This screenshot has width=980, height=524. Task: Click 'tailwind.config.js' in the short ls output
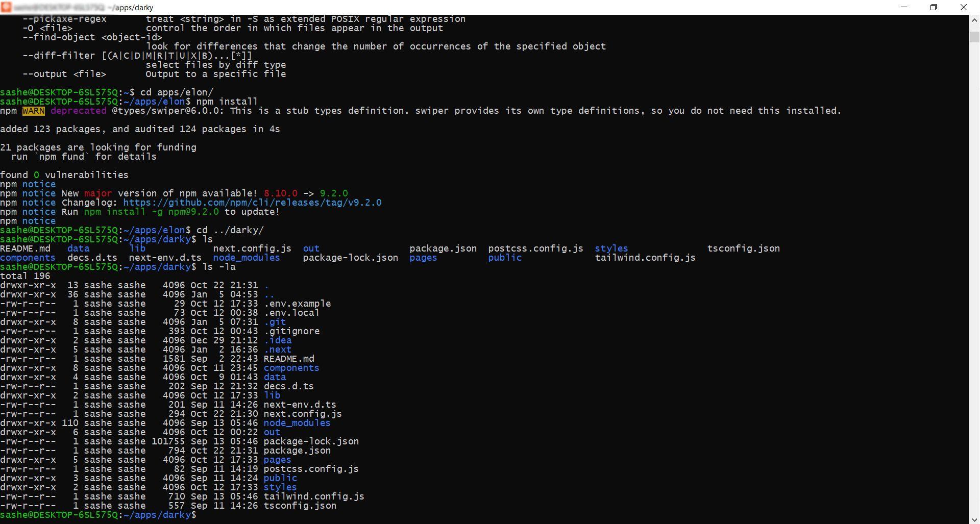[x=645, y=258]
